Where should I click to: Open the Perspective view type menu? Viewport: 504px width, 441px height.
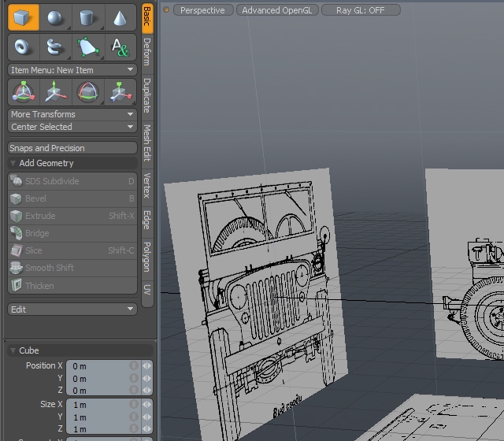tap(203, 10)
